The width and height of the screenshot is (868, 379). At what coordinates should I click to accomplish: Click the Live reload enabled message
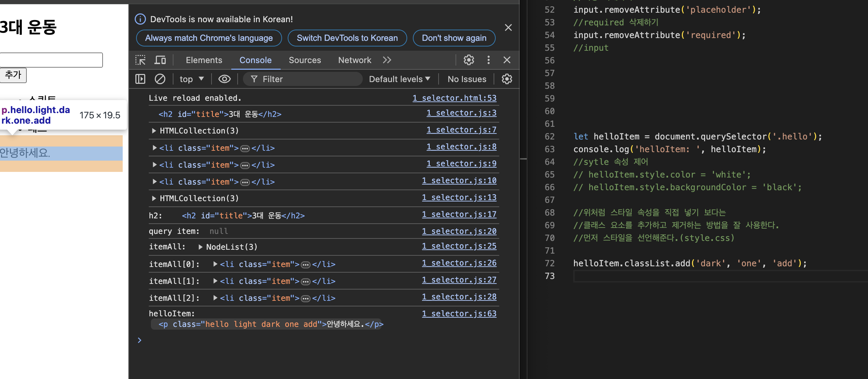[x=195, y=98]
